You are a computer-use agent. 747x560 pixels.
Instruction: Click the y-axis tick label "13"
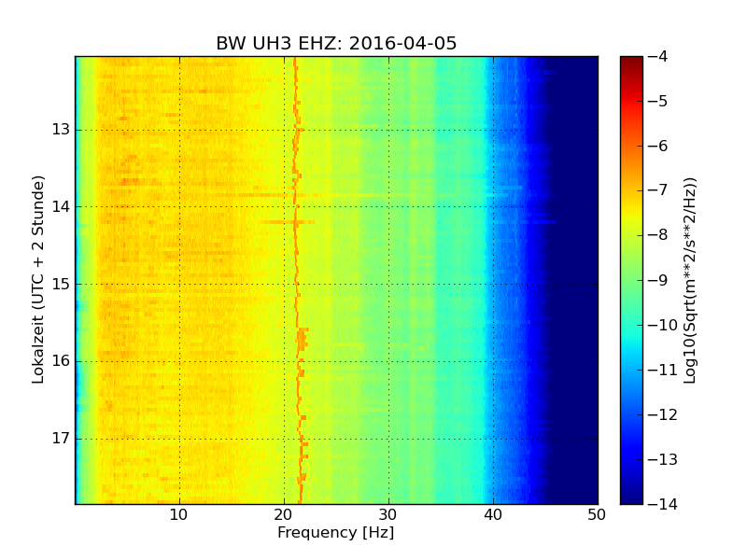coord(61,130)
